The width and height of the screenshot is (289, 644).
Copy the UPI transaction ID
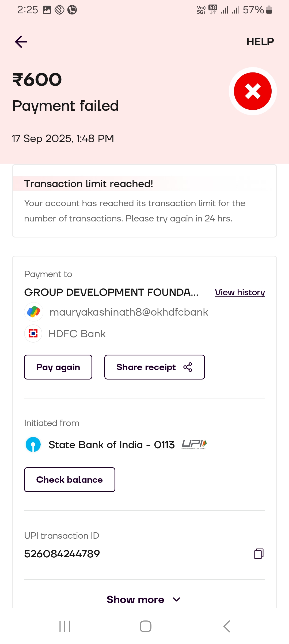point(259,554)
